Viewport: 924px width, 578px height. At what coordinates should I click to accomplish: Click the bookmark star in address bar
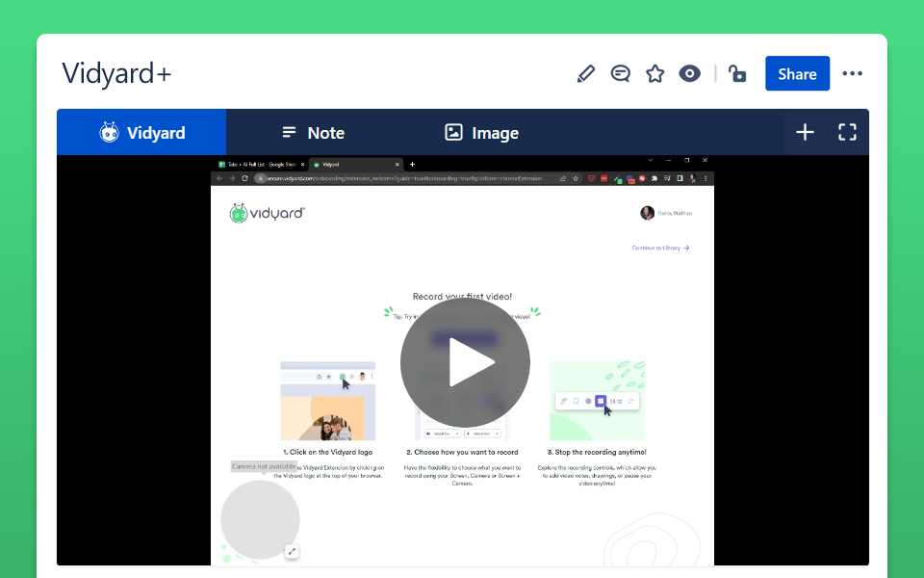coord(576,178)
